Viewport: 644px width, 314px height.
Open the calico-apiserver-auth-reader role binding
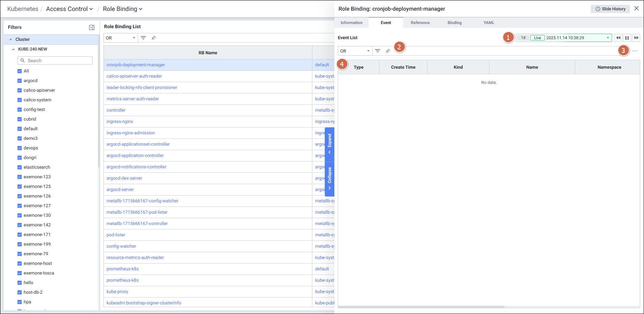pyautogui.click(x=134, y=76)
